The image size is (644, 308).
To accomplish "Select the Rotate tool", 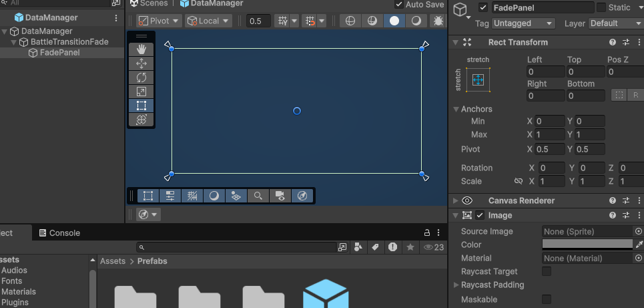I will point(141,78).
